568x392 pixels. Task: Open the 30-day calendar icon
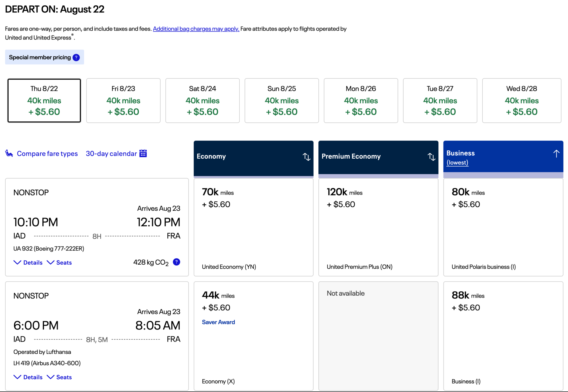(x=143, y=154)
